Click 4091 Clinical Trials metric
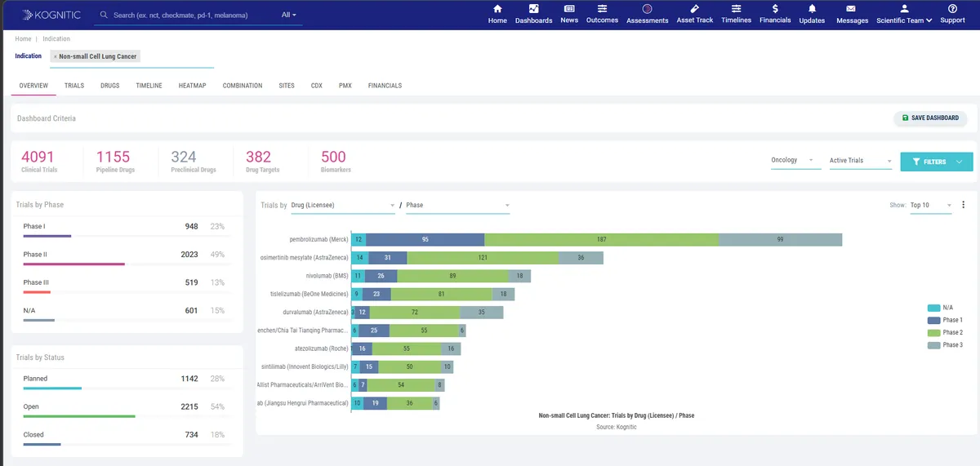The height and width of the screenshot is (466, 980). (41, 161)
